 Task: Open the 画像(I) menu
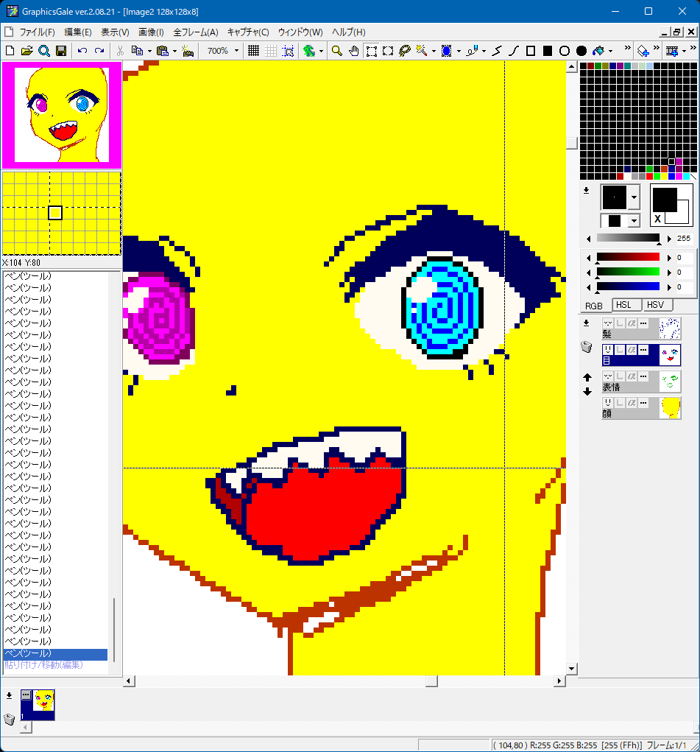pyautogui.click(x=151, y=32)
